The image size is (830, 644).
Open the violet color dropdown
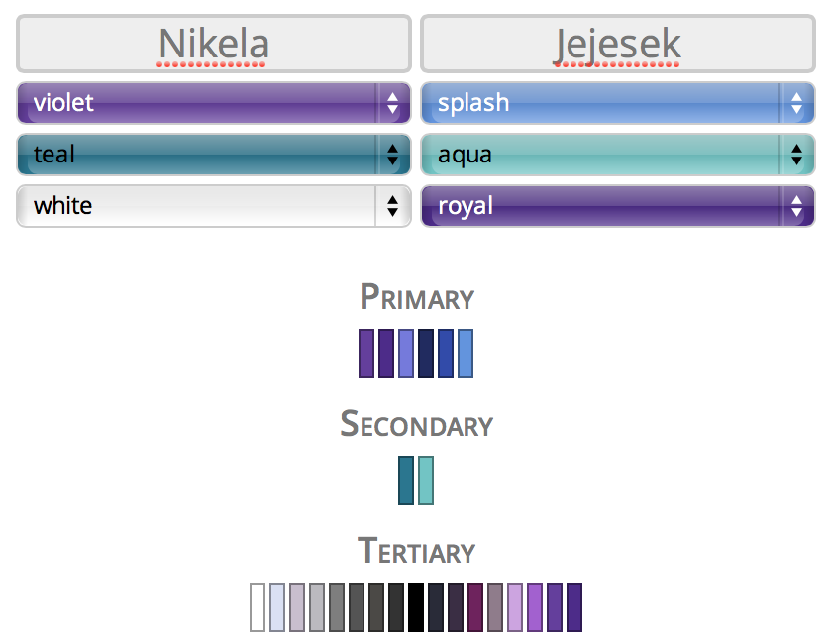point(213,103)
